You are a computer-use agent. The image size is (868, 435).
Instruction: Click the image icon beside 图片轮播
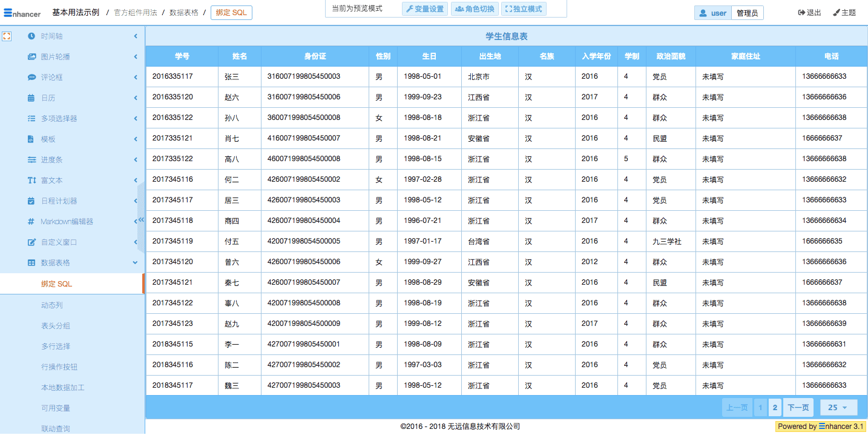[x=31, y=57]
